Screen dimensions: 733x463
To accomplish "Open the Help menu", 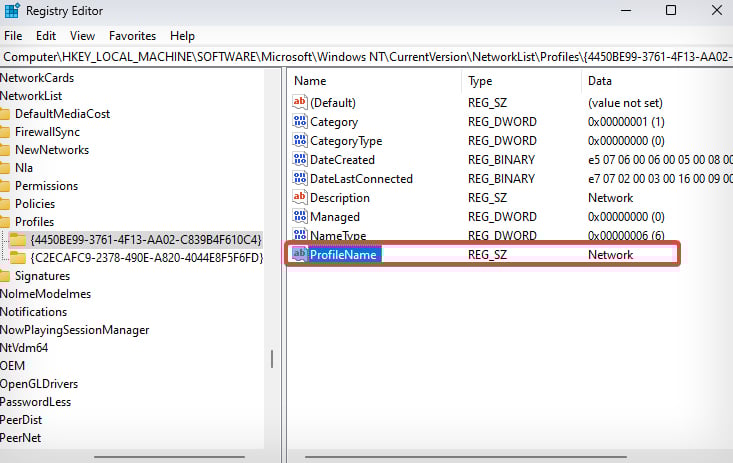I will (182, 36).
